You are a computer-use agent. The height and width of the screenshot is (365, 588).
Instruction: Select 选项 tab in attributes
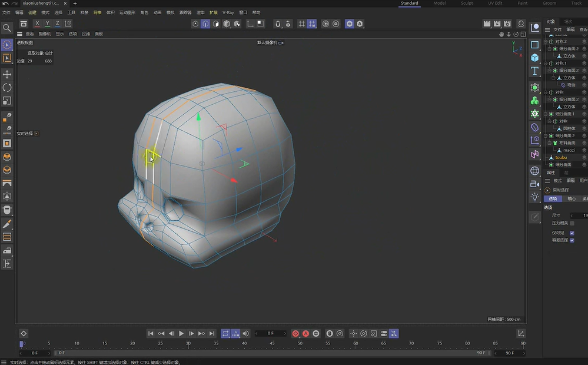553,199
